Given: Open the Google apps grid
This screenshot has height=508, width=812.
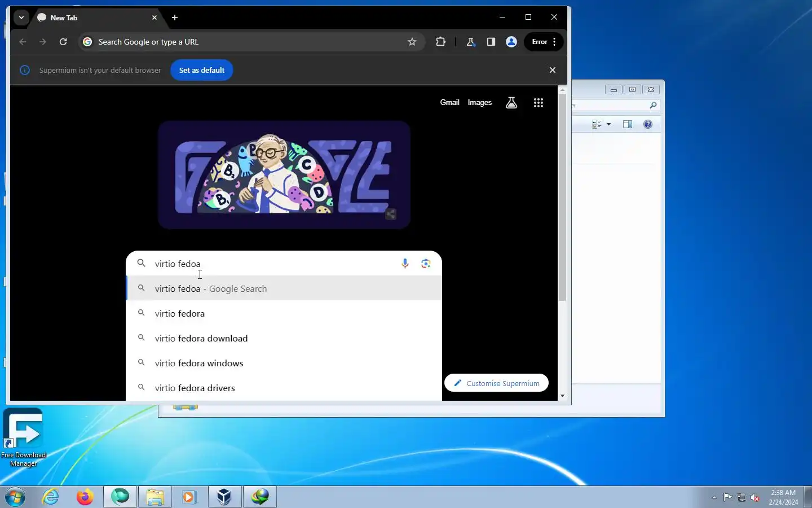Looking at the screenshot, I should [539, 103].
